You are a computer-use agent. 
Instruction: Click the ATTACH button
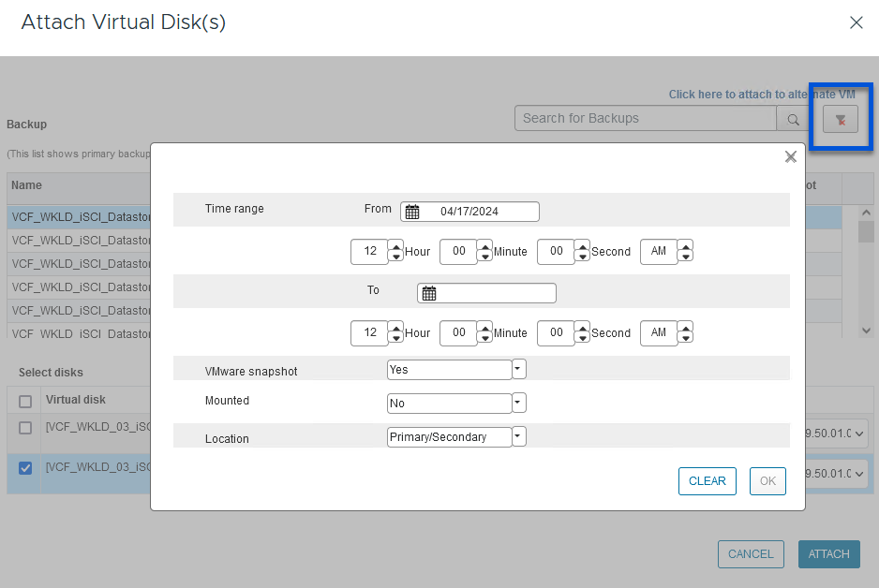[828, 553]
